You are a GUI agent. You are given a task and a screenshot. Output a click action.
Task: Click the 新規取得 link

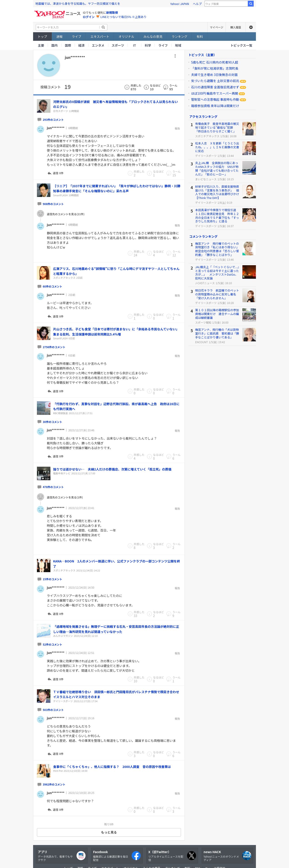[x=112, y=12]
